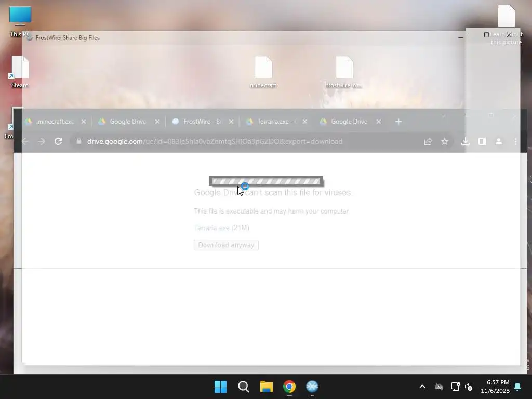
Task: Go back in Chrome
Action: point(25,141)
